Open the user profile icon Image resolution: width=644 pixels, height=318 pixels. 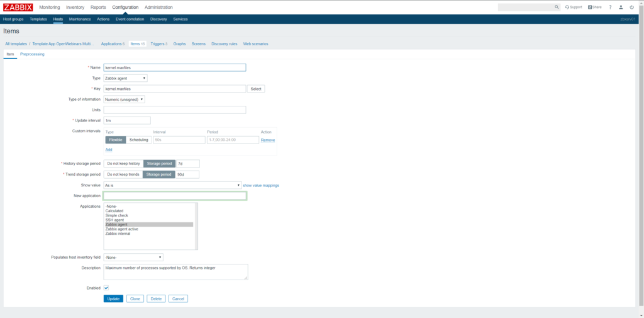(621, 7)
